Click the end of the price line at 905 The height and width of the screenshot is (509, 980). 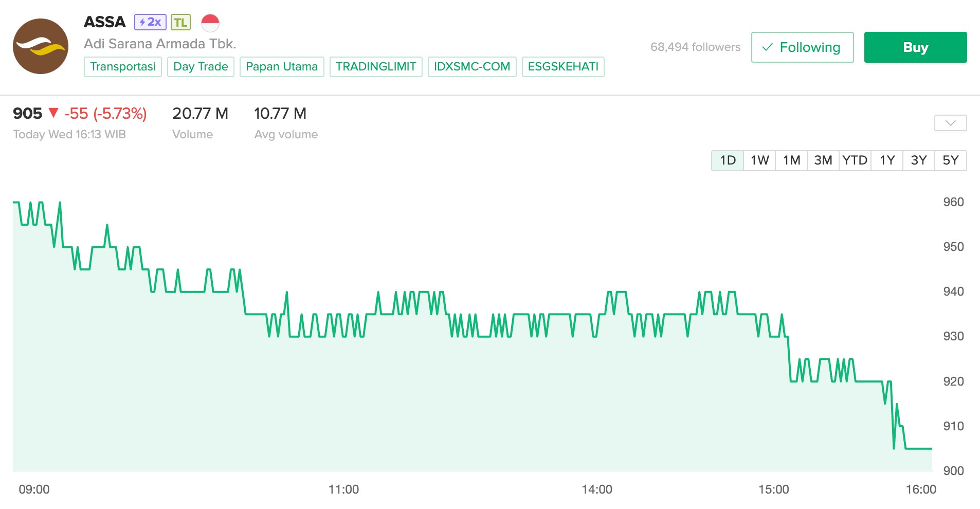coord(931,449)
